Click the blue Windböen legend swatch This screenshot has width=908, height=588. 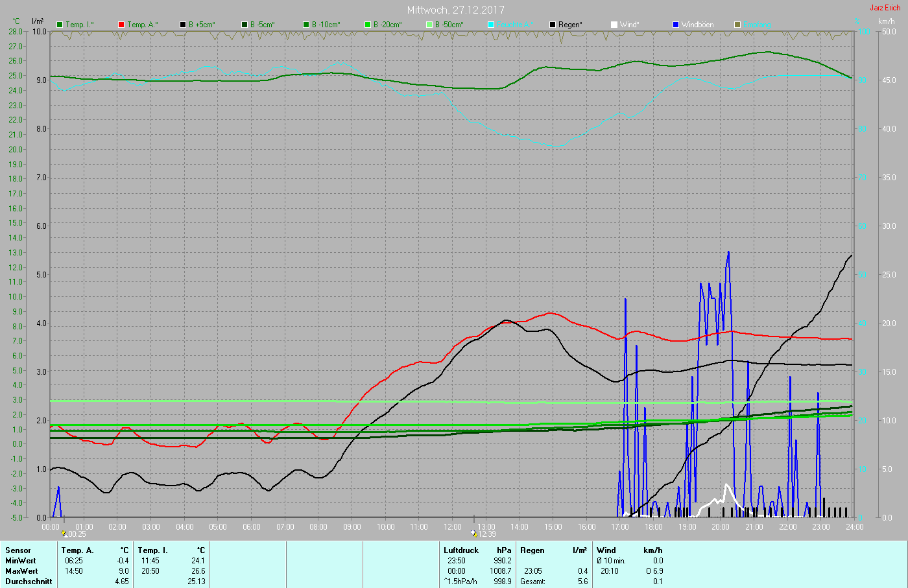pyautogui.click(x=676, y=25)
